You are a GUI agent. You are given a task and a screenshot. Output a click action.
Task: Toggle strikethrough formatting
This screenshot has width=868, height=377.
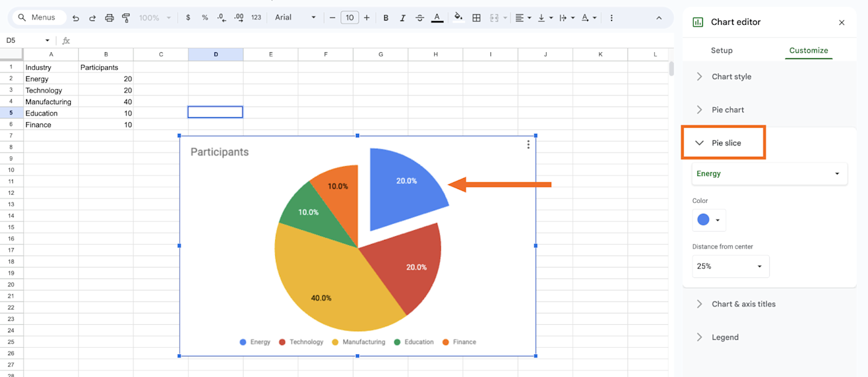420,18
